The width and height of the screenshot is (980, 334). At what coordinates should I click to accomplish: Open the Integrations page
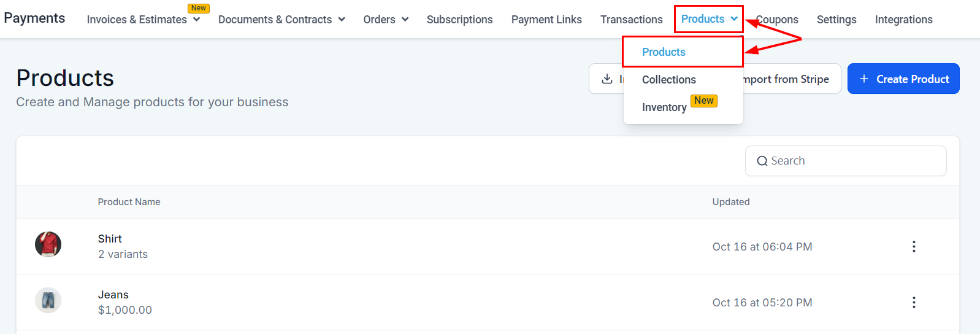(903, 20)
